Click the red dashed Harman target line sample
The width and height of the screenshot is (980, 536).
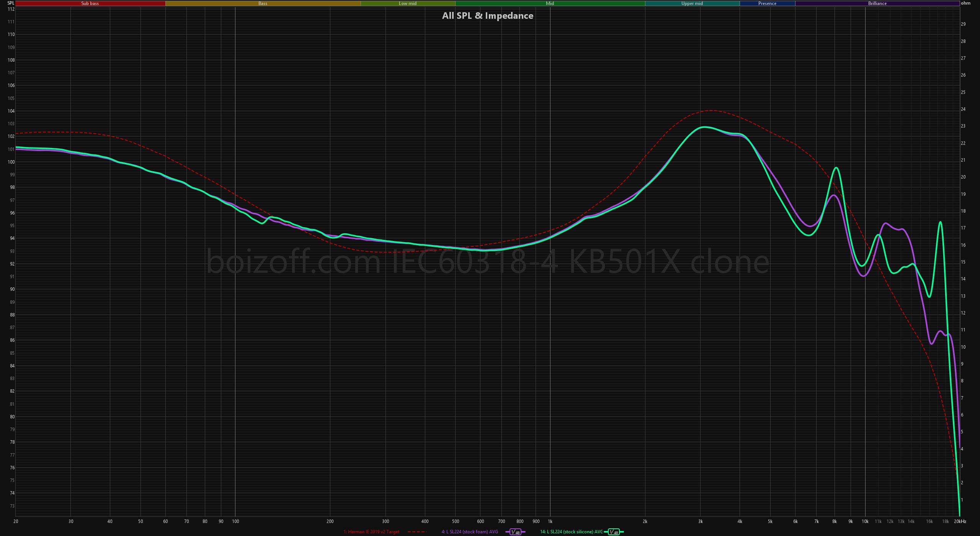pyautogui.click(x=417, y=532)
